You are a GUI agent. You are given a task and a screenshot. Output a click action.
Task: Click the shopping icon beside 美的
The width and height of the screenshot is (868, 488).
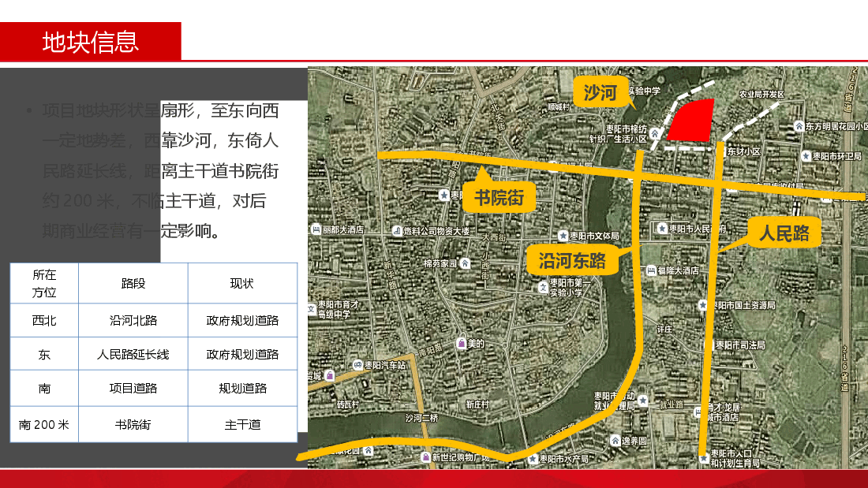pos(461,344)
